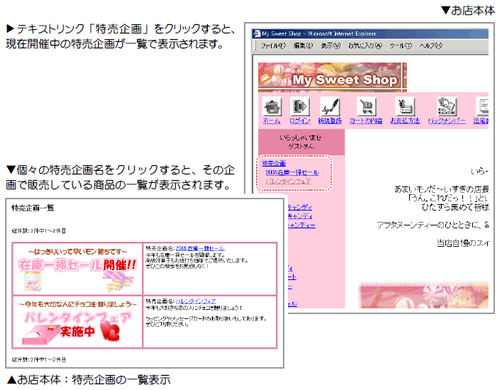This screenshot has width=500, height=390.
Task: Click the バレンタインフェア name link in list
Action: click(196, 301)
